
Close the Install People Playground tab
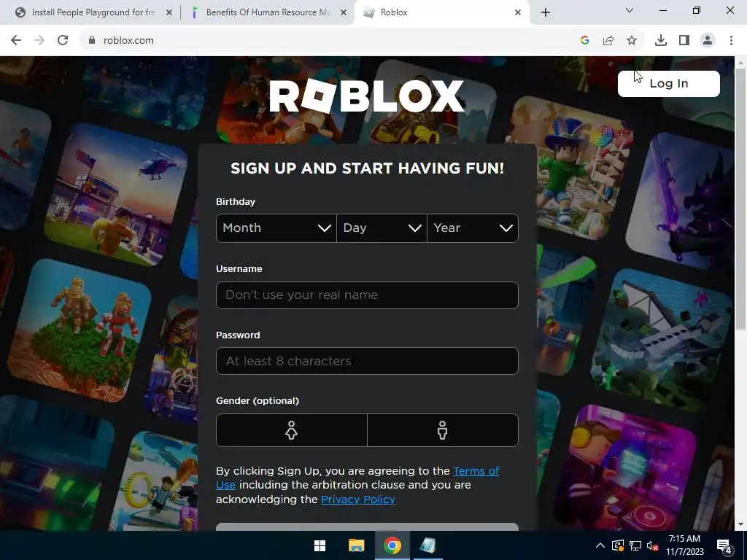[169, 12]
